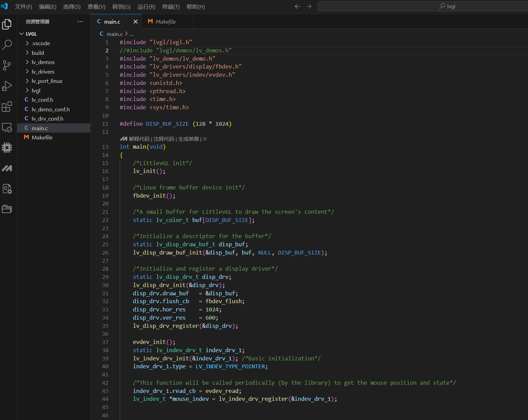Open the MarsCode AI assistant sidebar icon
Screen dimensions: 528x420
(7, 168)
